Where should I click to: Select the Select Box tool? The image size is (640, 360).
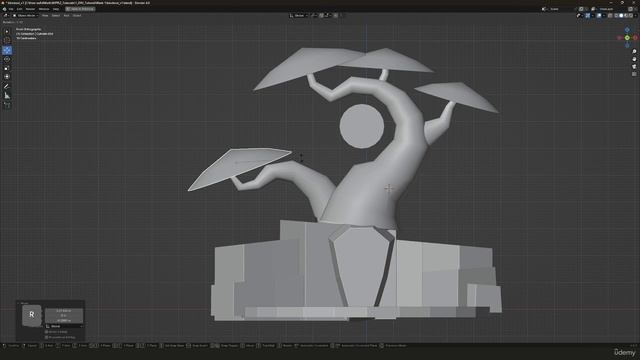point(7,31)
